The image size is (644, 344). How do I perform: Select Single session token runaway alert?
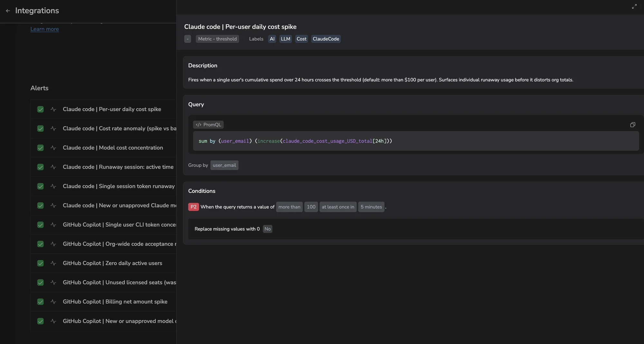pyautogui.click(x=103, y=186)
